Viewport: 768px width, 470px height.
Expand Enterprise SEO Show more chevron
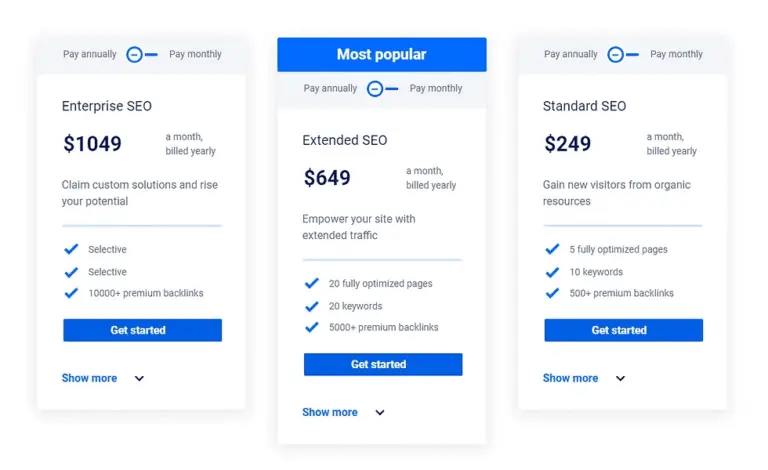coord(139,379)
